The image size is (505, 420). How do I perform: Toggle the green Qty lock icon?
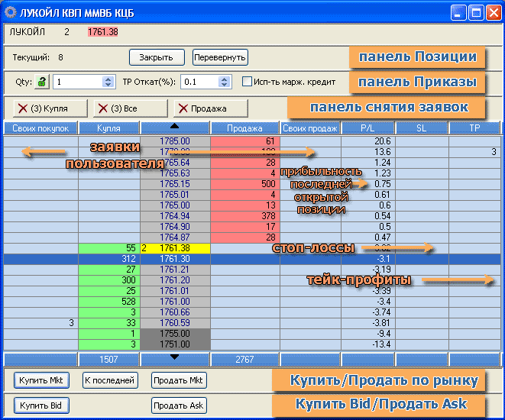coord(42,82)
